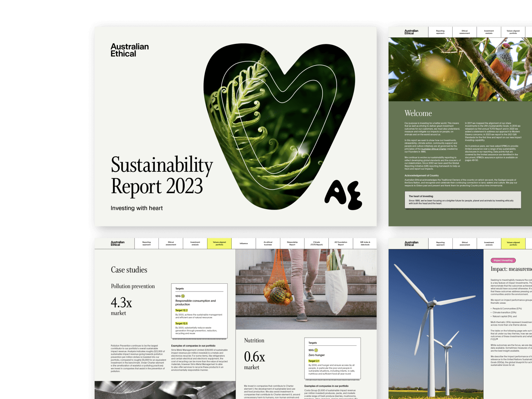The width and height of the screenshot is (532, 399).
Task: Open Ethical assessment tab on wind turbine page
Action: coord(465,244)
